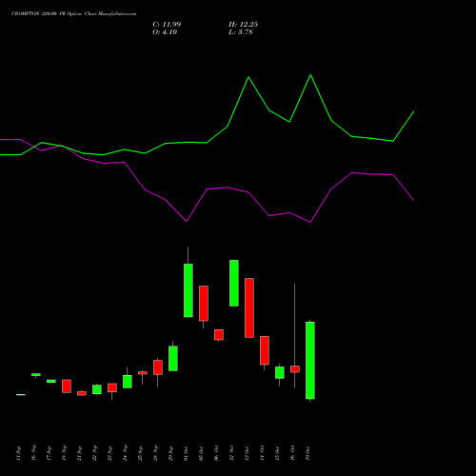Click the 29 Sep date label
Image resolution: width=476 pixels, height=476 pixels.
pyautogui.click(x=170, y=453)
